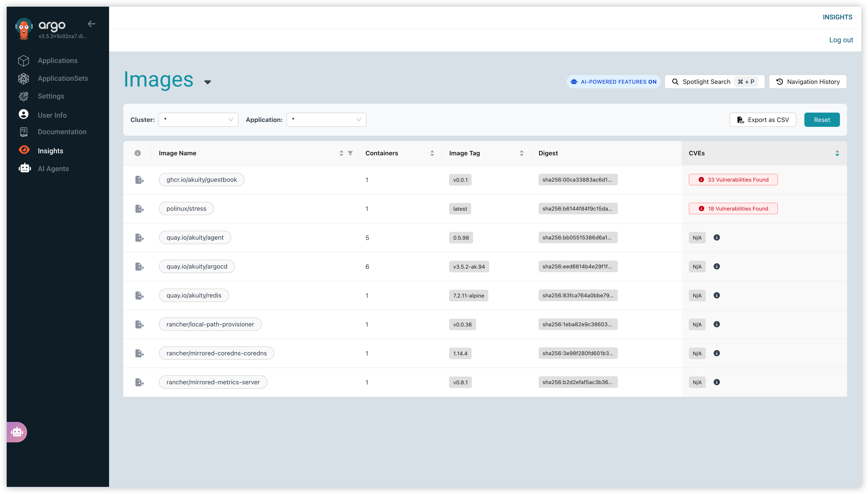The width and height of the screenshot is (868, 494).
Task: Select Insights in the sidebar
Action: click(51, 151)
